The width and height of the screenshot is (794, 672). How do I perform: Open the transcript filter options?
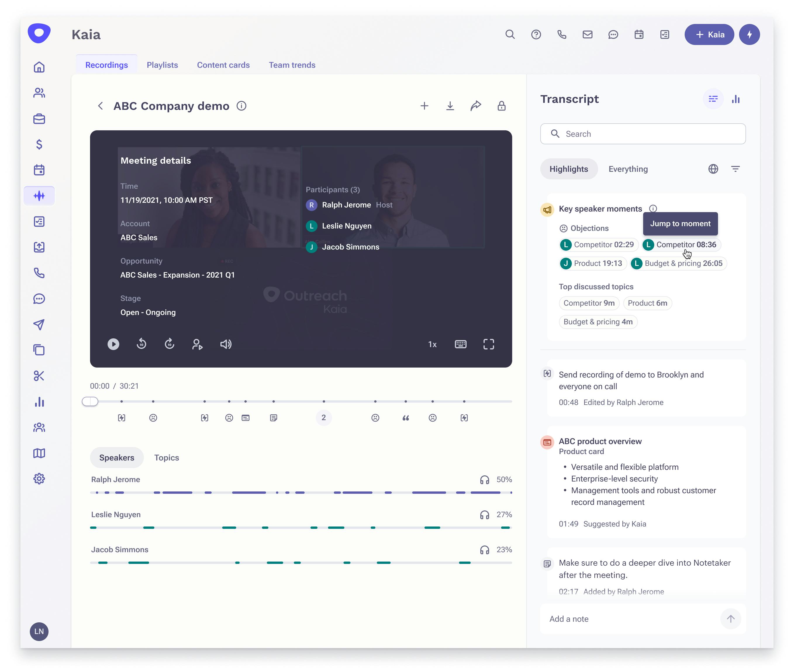735,169
